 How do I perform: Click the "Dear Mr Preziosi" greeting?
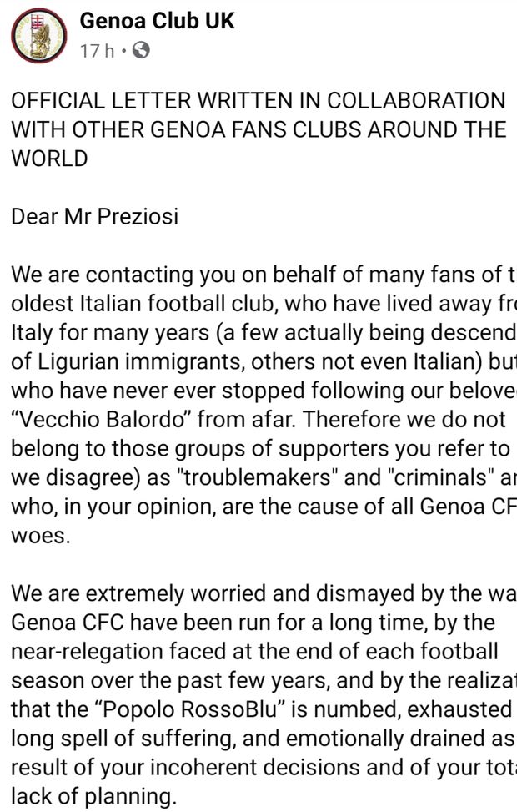tap(94, 217)
